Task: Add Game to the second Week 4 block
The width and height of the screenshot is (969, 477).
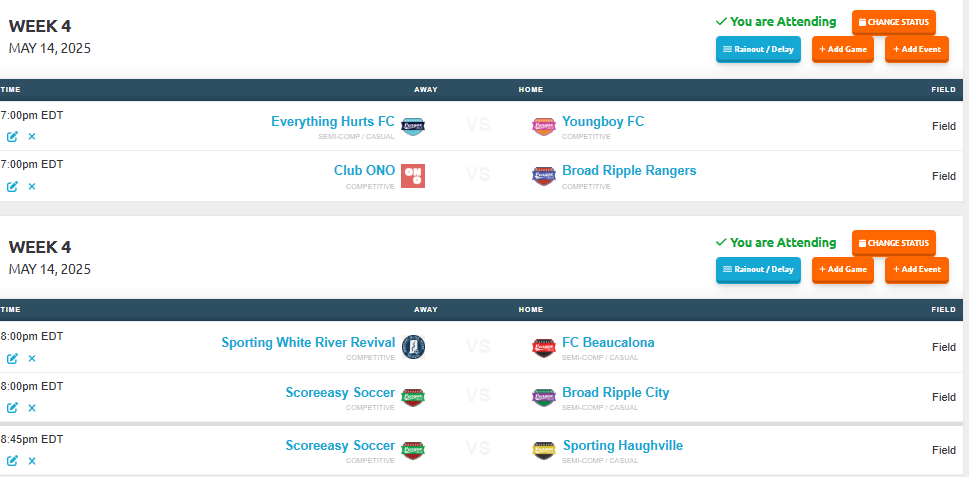Action: (843, 269)
